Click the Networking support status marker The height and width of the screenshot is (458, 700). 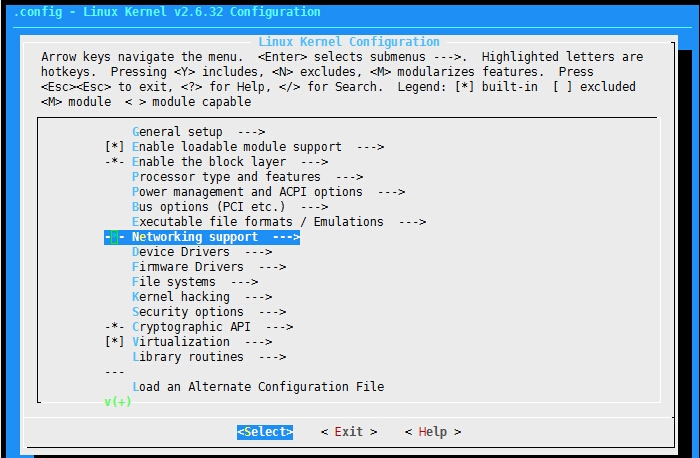(x=114, y=237)
